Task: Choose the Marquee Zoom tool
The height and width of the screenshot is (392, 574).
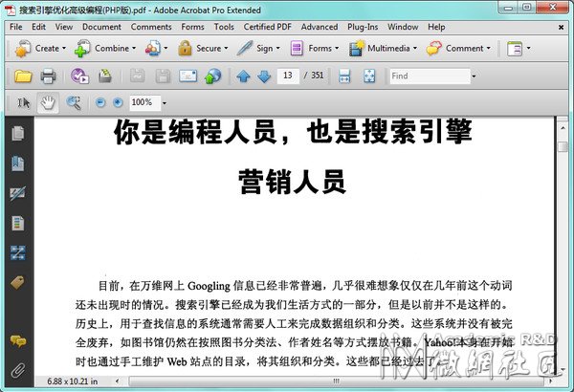Action: coord(74,103)
